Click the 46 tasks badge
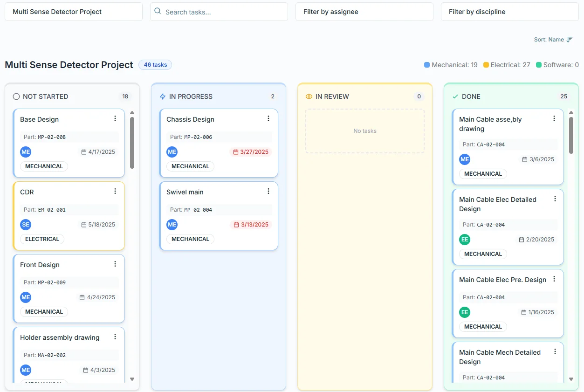Image resolution: width=584 pixels, height=392 pixels. [155, 65]
